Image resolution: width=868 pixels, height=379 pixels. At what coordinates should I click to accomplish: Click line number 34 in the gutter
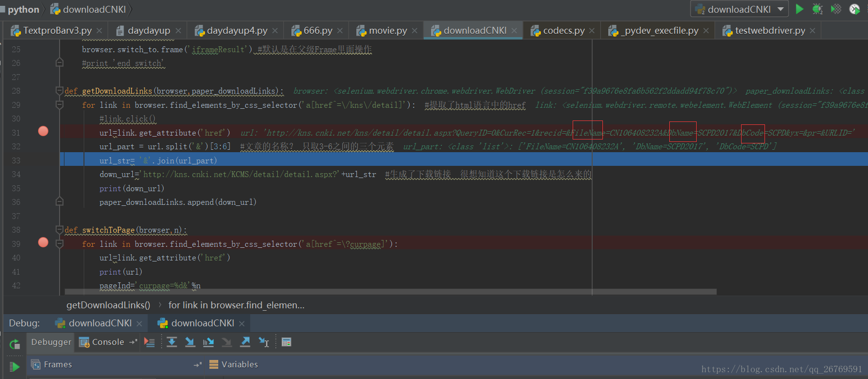coord(16,174)
